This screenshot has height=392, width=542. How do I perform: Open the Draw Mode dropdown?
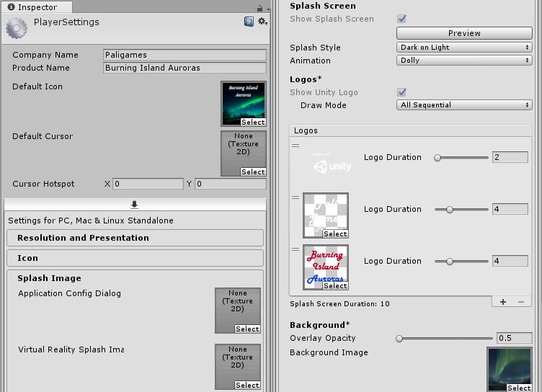(x=464, y=104)
